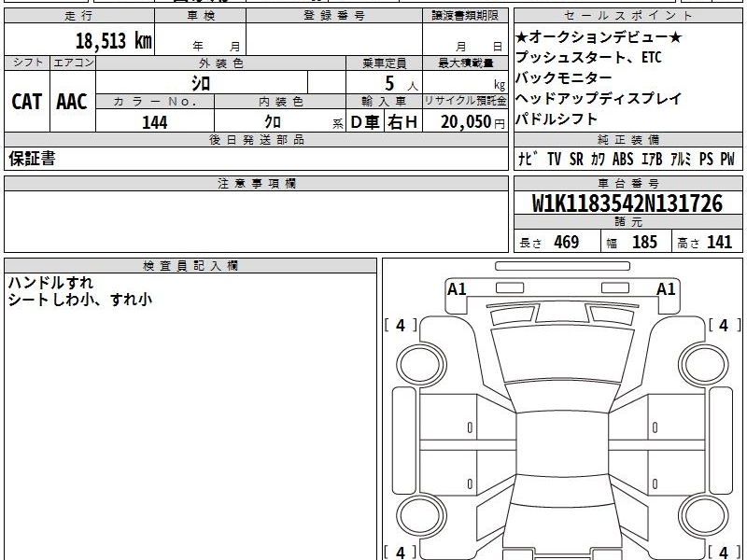Select the 高さ 141 height cell

click(x=707, y=242)
